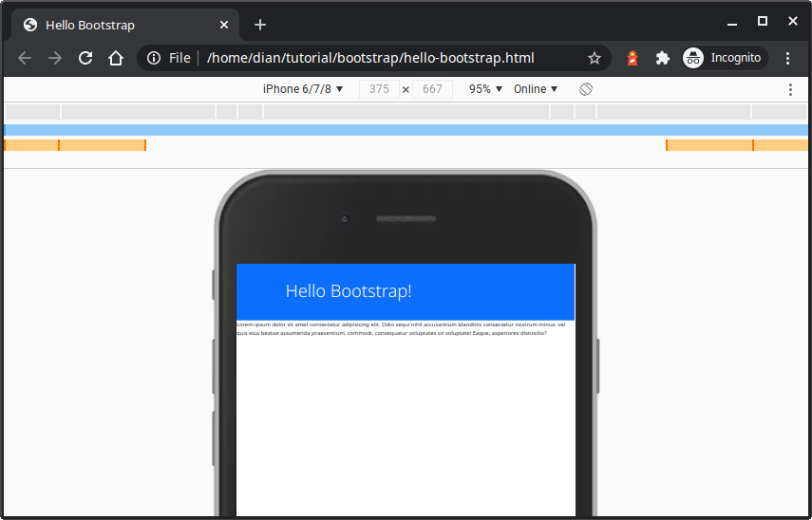Go back with the back arrow
The width and height of the screenshot is (812, 520).
coord(25,58)
